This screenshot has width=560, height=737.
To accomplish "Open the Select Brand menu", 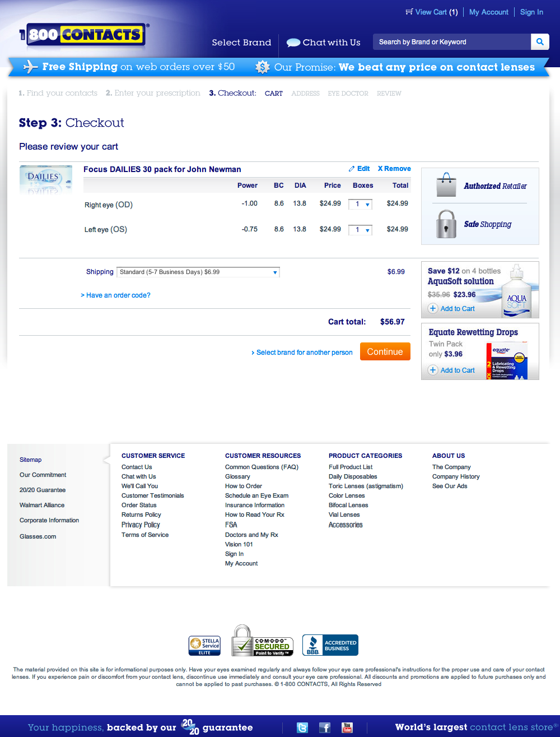I will click(x=241, y=42).
